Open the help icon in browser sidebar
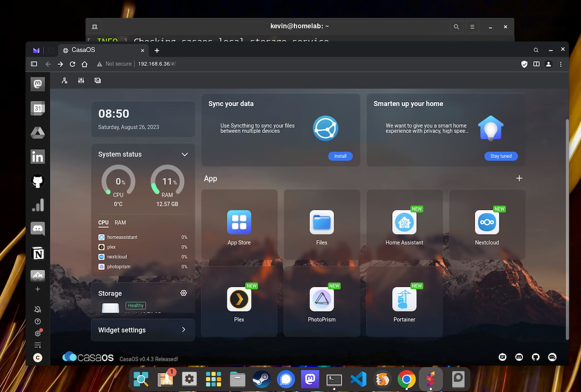This screenshot has height=392, width=581. 38,321
